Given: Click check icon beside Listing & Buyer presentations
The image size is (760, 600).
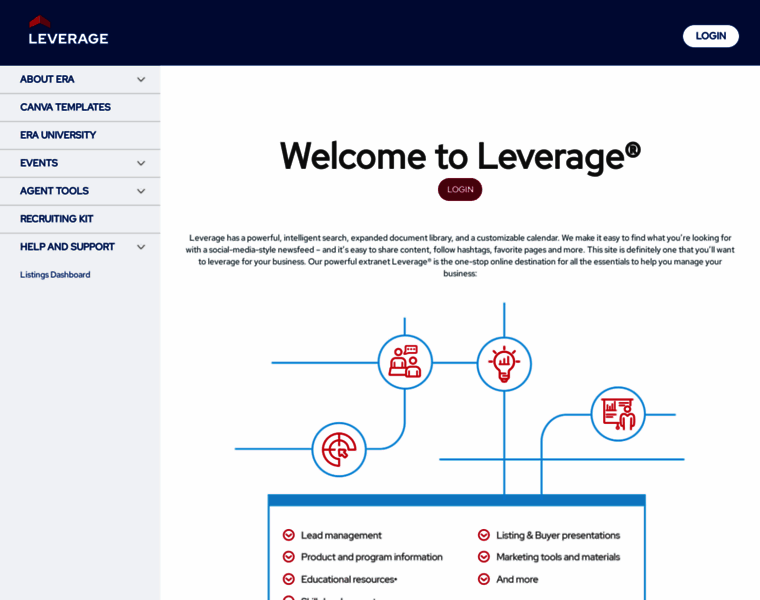Looking at the screenshot, I should coord(484,535).
